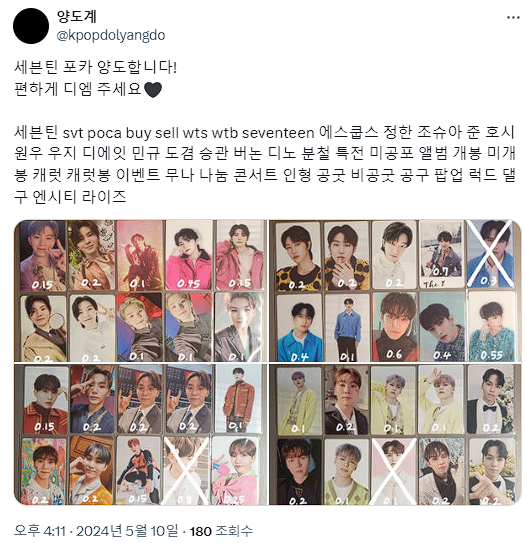Click the crossed-out card priced 0.3
The width and height of the screenshot is (525, 543).
pyautogui.click(x=490, y=255)
